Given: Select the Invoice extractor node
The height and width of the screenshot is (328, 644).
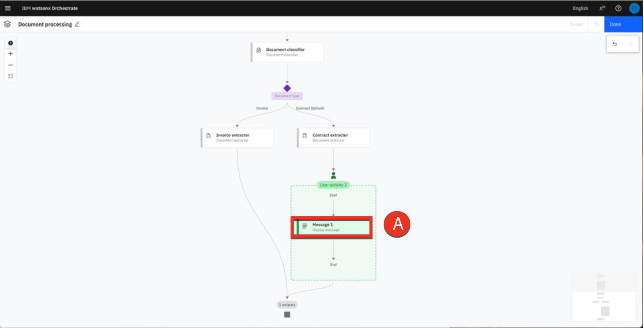Looking at the screenshot, I should click(237, 138).
